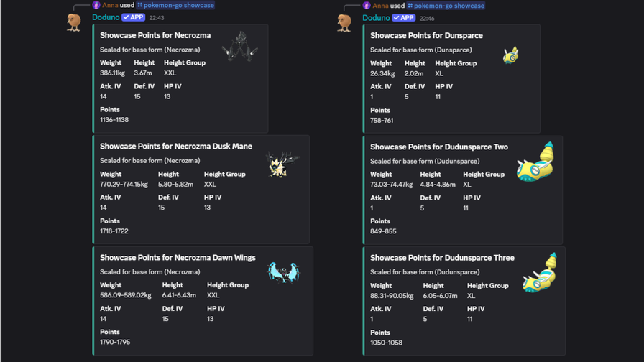
Task: Click the APP badge beside the 22:43 timestamp
Action: coord(134,17)
